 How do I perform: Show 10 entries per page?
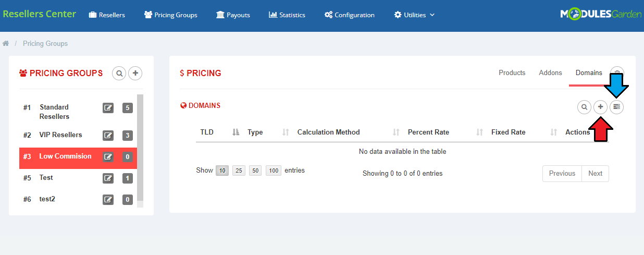[x=222, y=171]
